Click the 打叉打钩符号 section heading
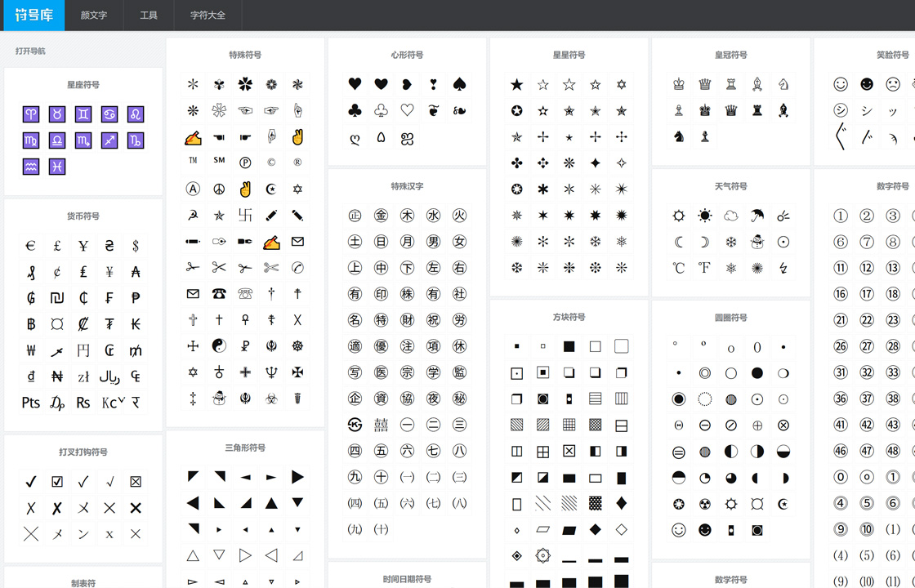 click(x=83, y=452)
